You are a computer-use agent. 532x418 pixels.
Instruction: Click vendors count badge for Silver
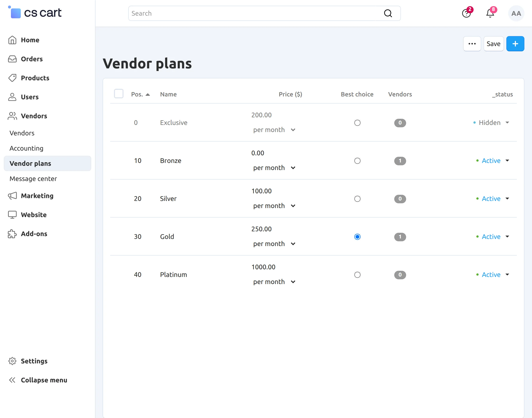tap(400, 199)
